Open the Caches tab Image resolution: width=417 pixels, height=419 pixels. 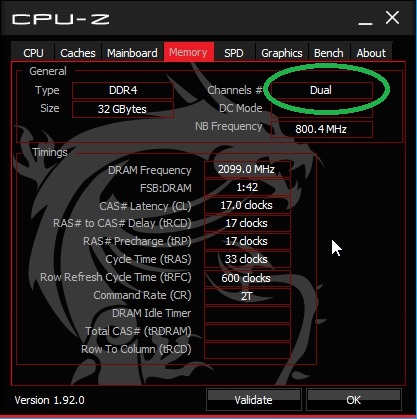78,53
